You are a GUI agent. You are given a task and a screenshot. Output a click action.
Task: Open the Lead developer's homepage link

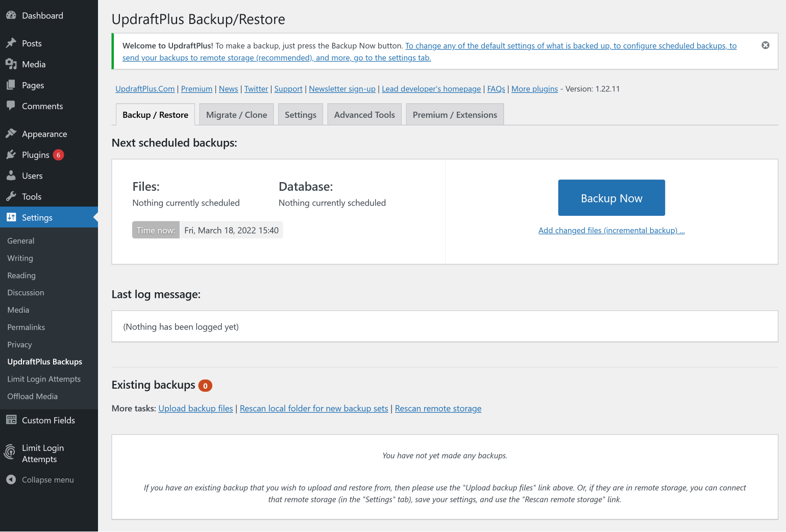pos(431,89)
